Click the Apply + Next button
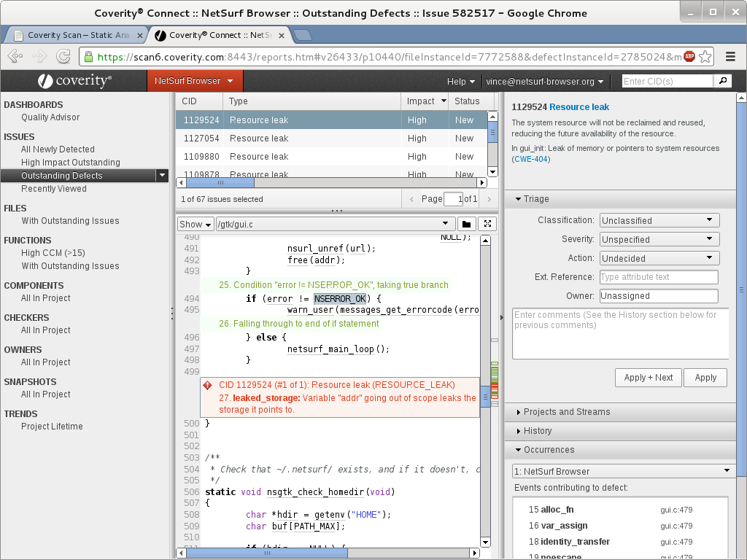 649,378
